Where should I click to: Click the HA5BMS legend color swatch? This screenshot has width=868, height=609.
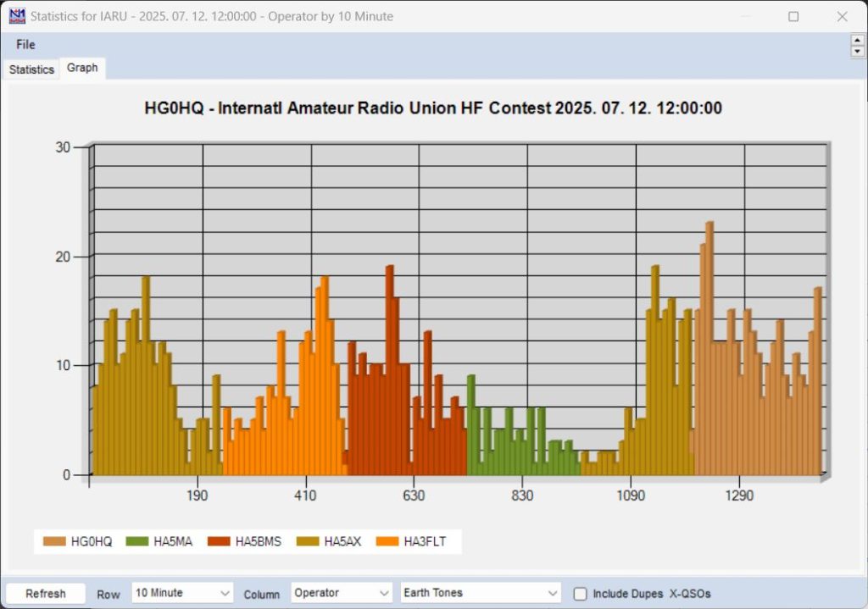click(219, 541)
